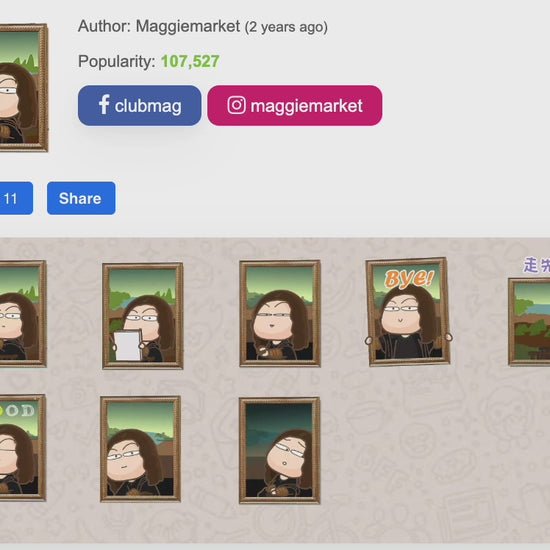The image size is (550, 550).
Task: Select the empty landscape frame sticker with Chinese text
Action: (529, 312)
